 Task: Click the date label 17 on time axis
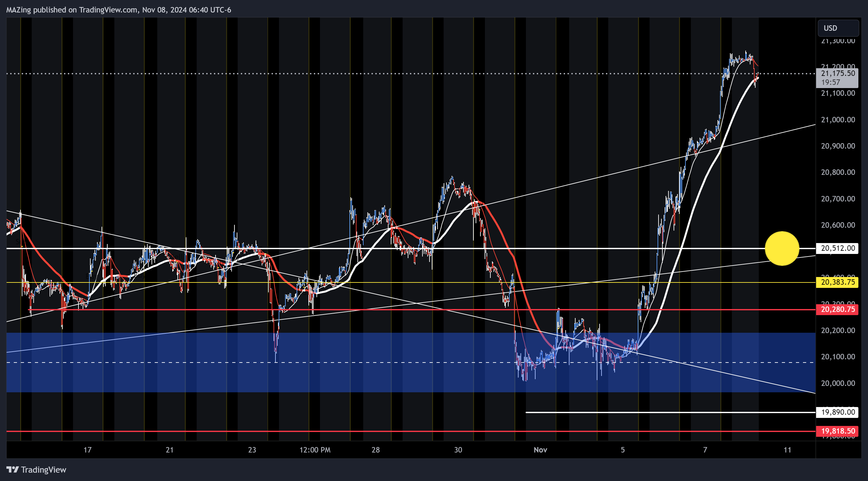tap(87, 450)
